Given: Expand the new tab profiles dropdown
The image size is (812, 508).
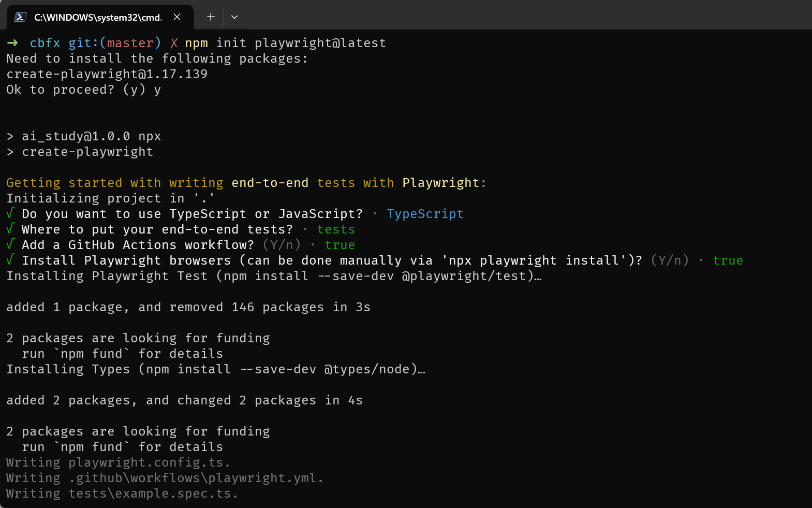Looking at the screenshot, I should click(234, 17).
